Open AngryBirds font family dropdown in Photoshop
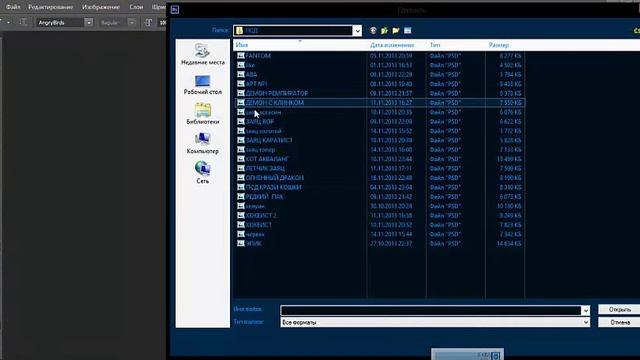This screenshot has height=360, width=640. tap(89, 22)
